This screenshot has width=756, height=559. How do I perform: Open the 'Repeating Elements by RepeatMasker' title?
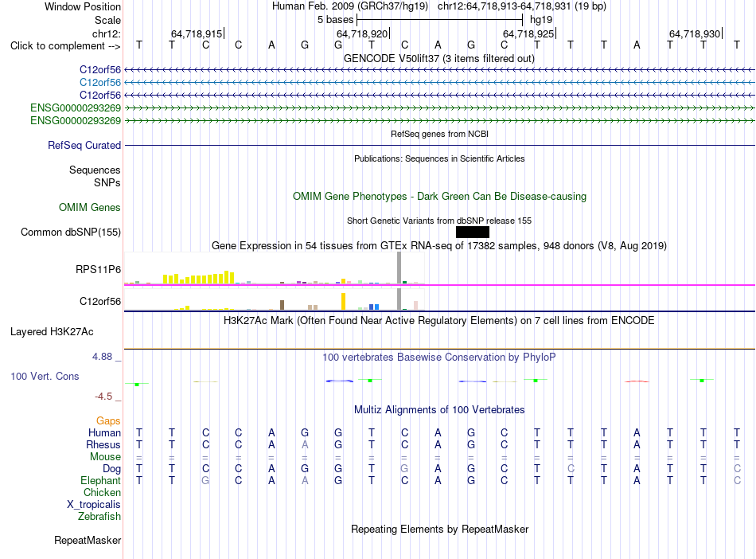coord(439,529)
